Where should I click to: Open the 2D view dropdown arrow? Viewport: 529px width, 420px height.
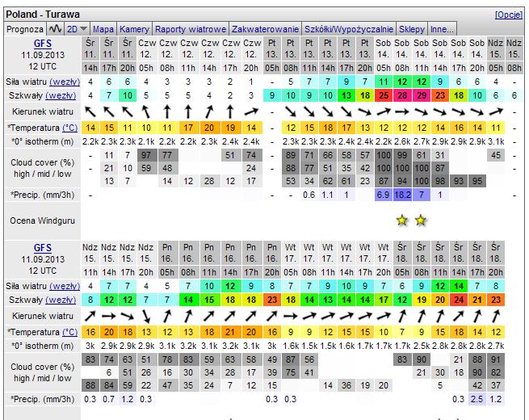pyautogui.click(x=84, y=29)
